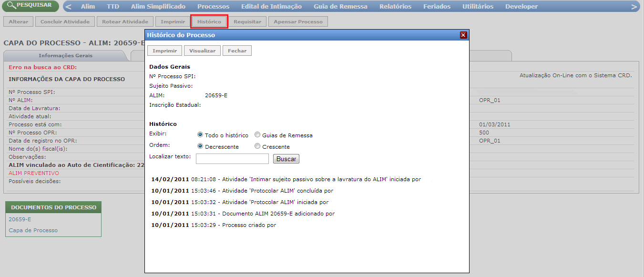Open the Developer menu
The height and width of the screenshot is (277, 644).
tap(521, 7)
